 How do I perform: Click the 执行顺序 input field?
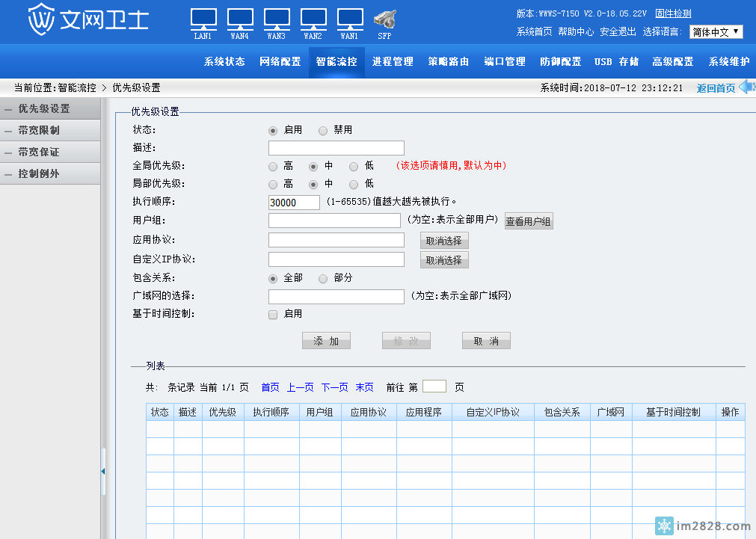click(294, 203)
